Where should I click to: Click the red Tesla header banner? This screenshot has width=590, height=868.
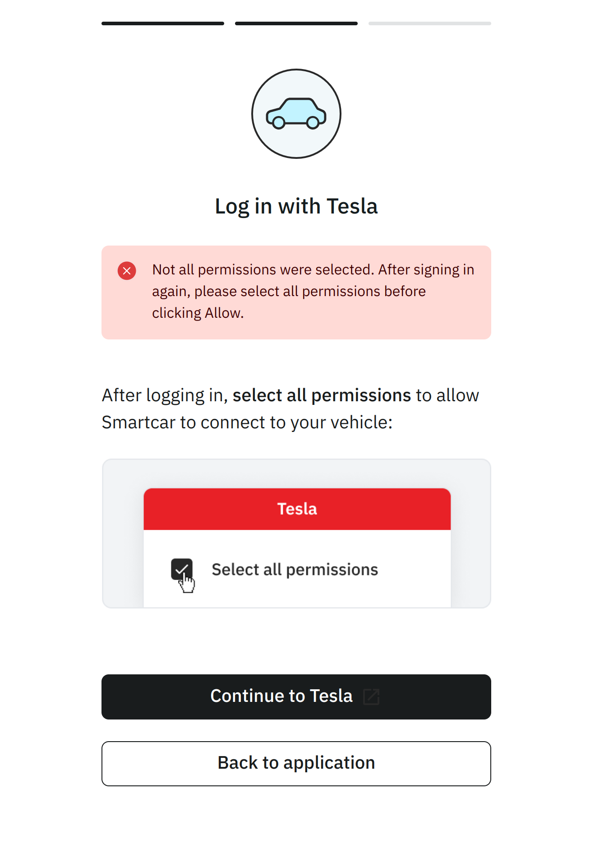pyautogui.click(x=297, y=509)
